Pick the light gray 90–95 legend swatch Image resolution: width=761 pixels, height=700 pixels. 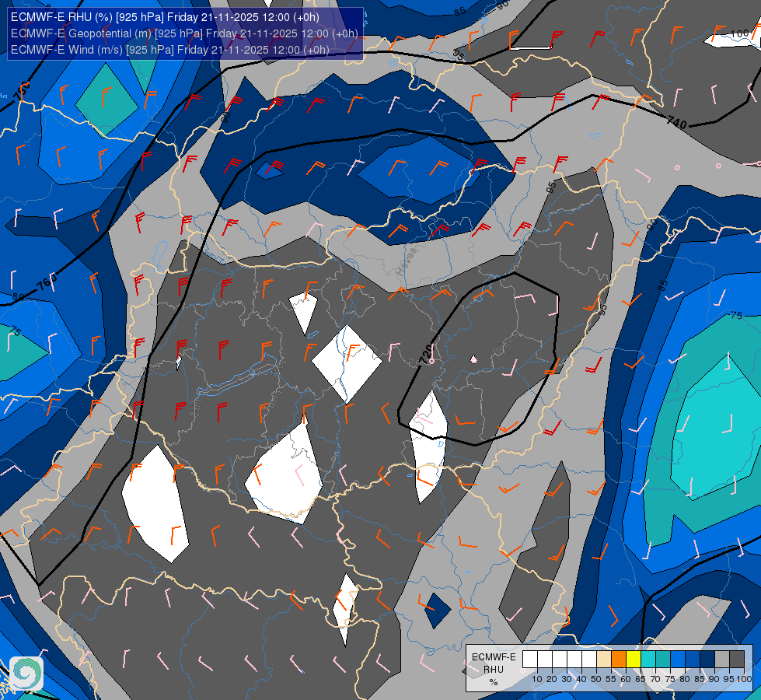pos(722,660)
